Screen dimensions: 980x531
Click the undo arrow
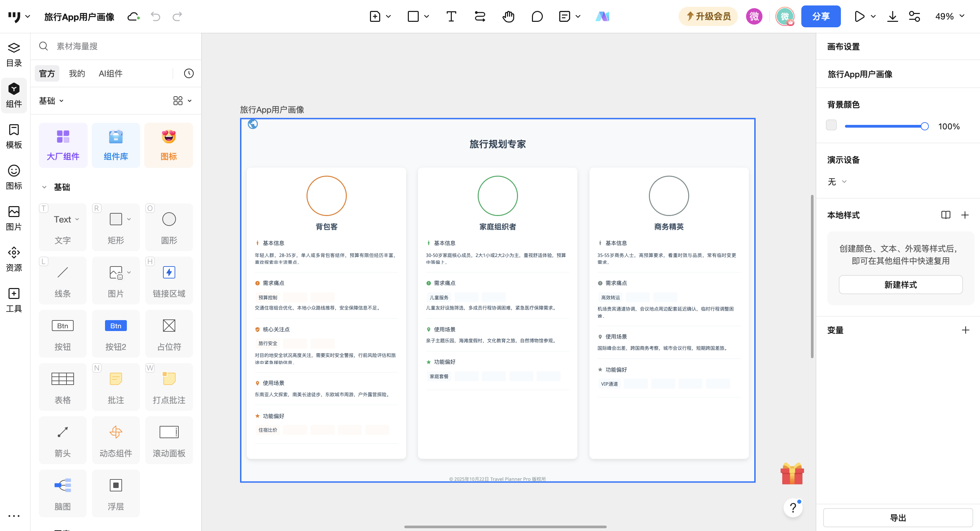click(x=155, y=16)
